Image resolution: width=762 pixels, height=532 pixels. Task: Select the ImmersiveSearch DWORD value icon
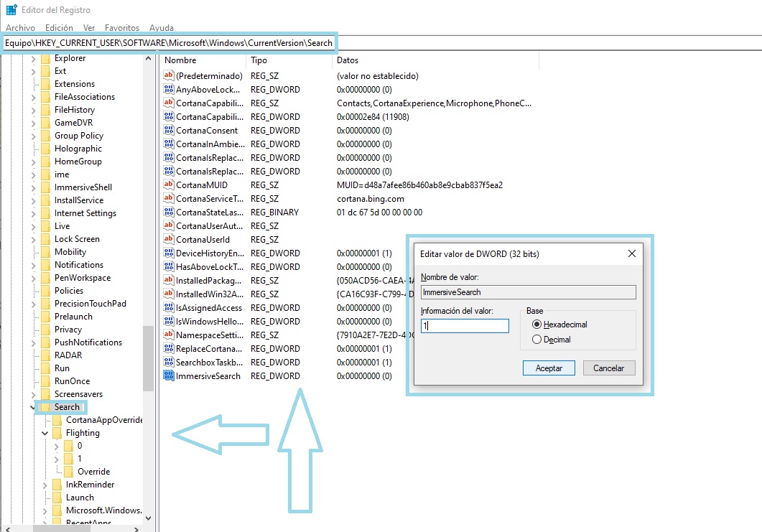tap(169, 375)
